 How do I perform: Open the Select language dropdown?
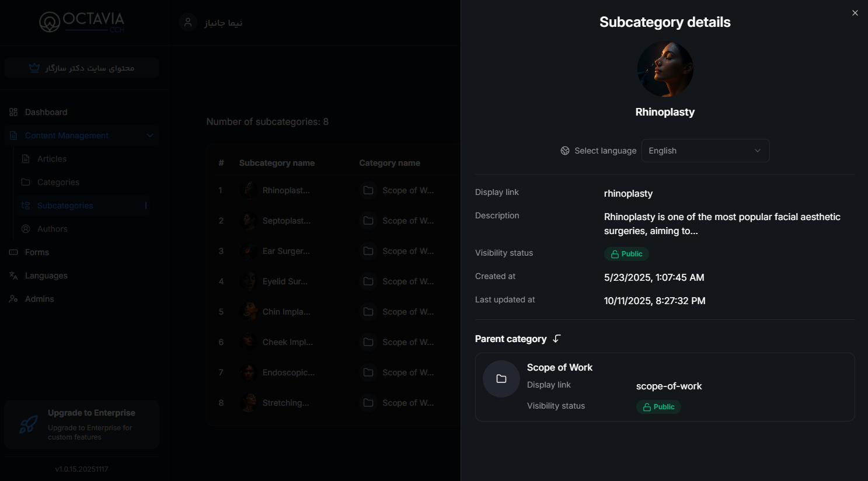coord(705,151)
